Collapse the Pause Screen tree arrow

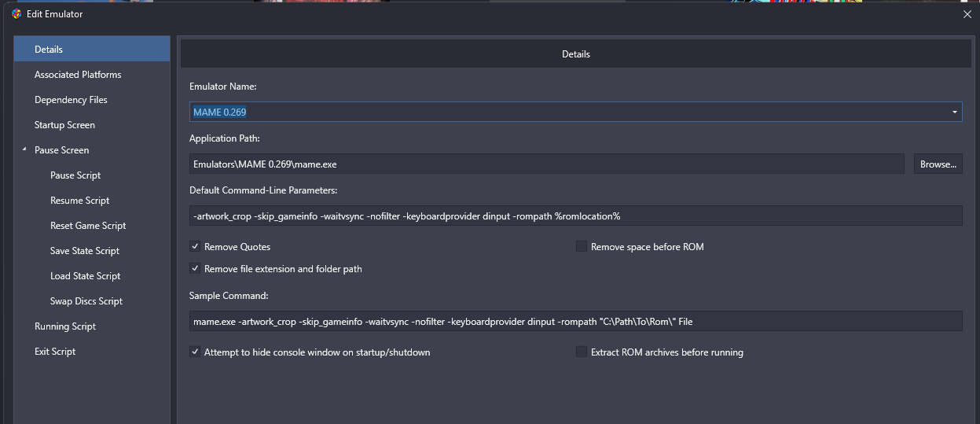[x=24, y=149]
